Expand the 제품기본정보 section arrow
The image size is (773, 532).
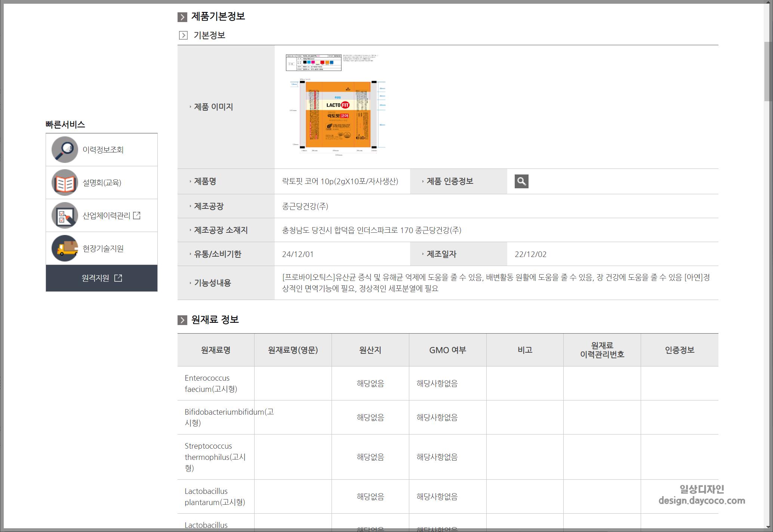(182, 16)
